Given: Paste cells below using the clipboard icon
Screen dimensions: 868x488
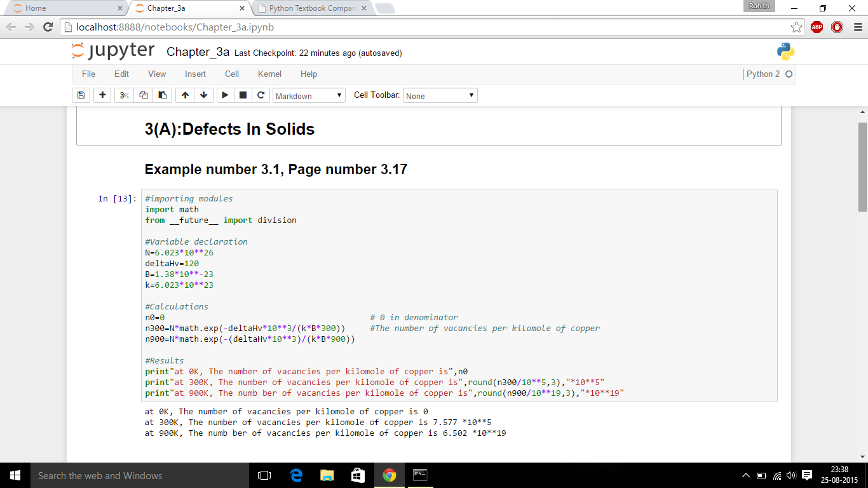Looking at the screenshot, I should click(x=162, y=95).
